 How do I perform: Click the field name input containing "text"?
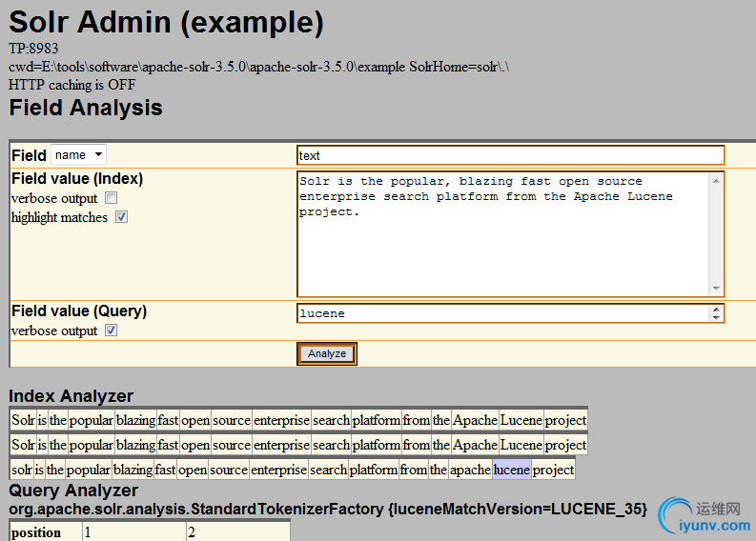pos(511,155)
